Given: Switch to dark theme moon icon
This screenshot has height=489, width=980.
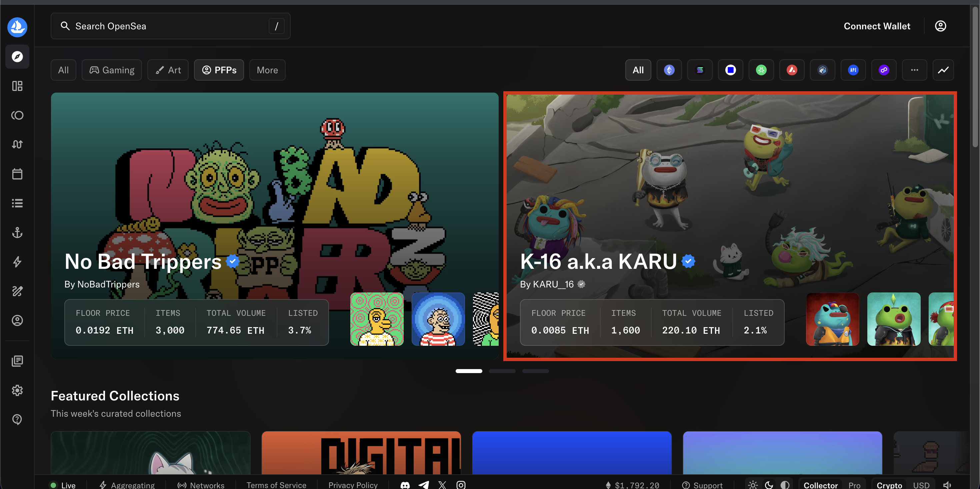Looking at the screenshot, I should (x=769, y=485).
